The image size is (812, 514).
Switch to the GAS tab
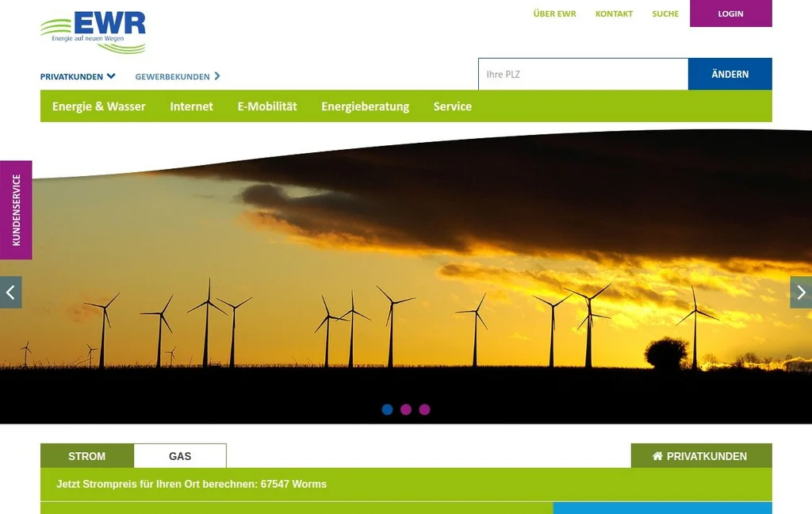point(180,455)
